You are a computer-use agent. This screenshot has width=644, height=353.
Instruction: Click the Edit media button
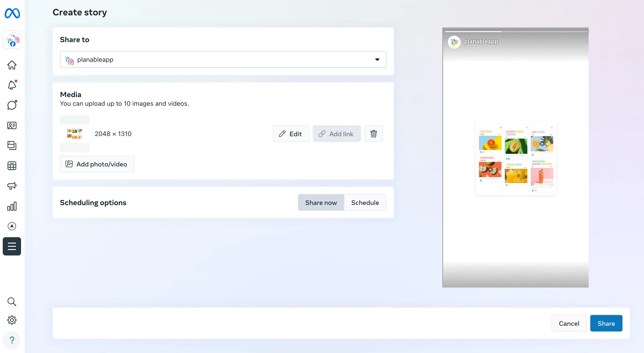coord(291,134)
